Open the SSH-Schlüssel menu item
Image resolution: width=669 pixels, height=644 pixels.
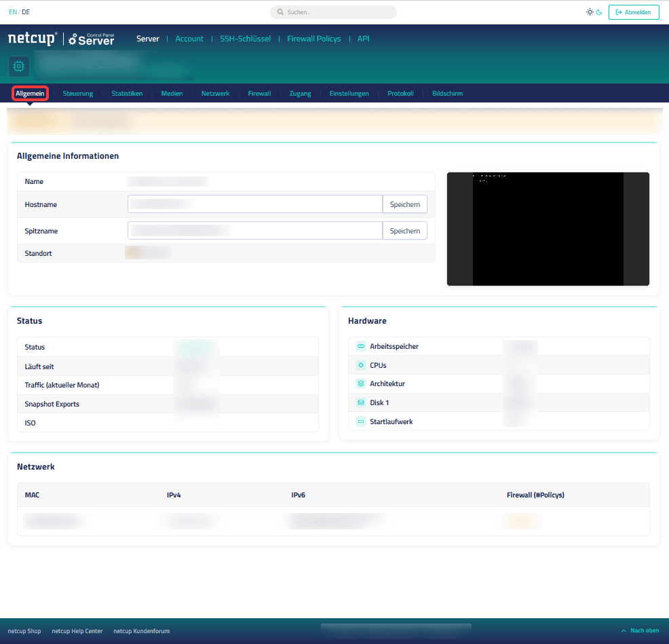tap(246, 39)
